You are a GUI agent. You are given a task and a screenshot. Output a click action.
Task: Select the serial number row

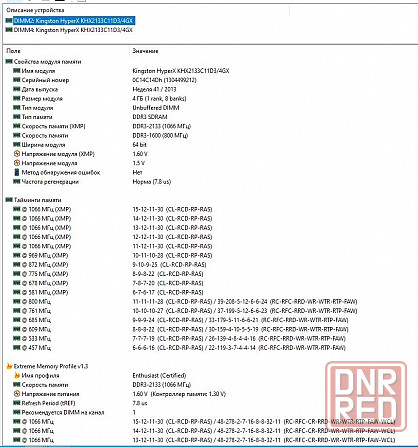coord(209,80)
